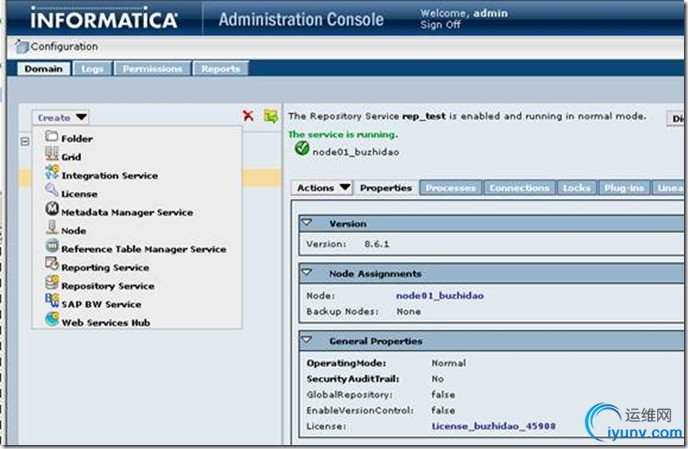Click the Integration Service icon
Image resolution: width=688 pixels, height=449 pixels.
coord(52,172)
